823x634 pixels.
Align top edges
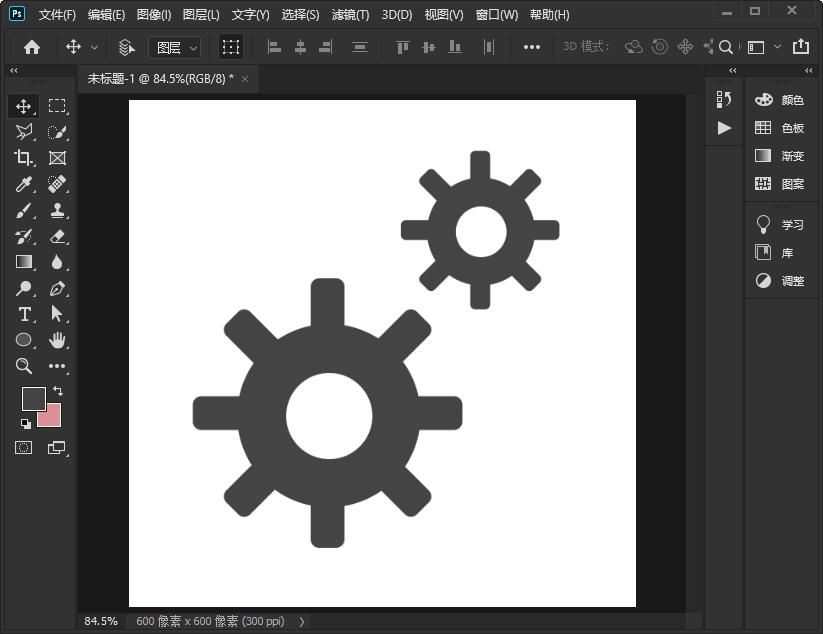[403, 47]
